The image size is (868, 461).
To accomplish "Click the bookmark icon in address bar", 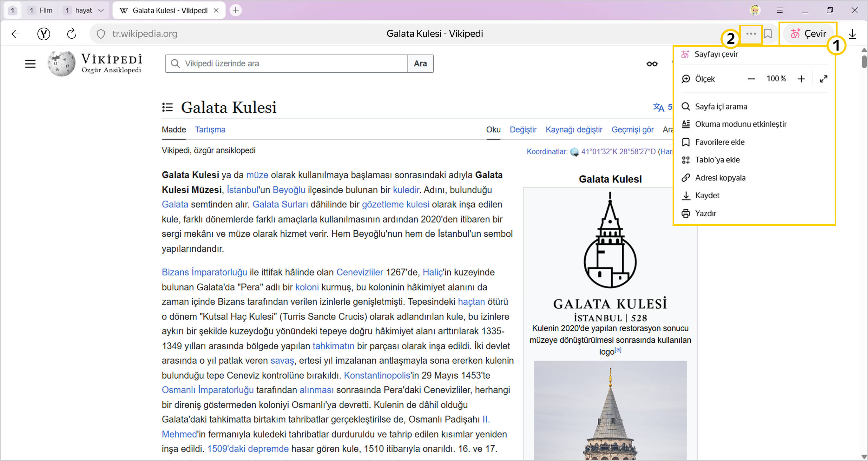I will click(768, 34).
